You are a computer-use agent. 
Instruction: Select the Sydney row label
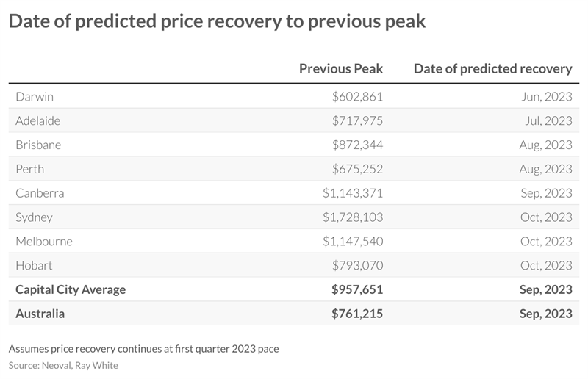pos(34,217)
